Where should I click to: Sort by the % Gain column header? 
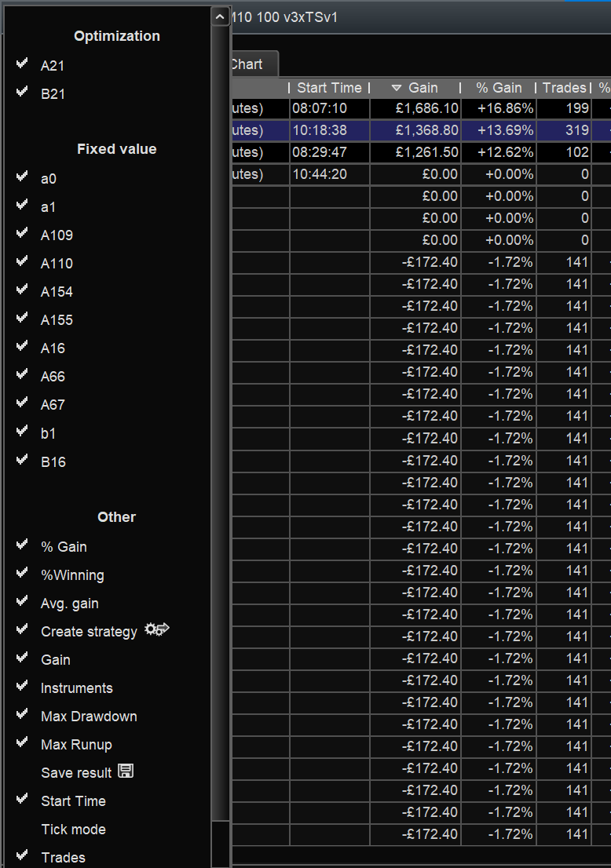click(x=499, y=87)
